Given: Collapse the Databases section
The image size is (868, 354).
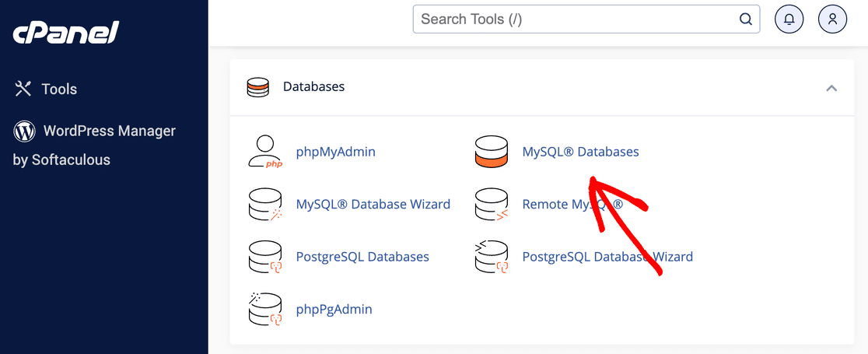Looking at the screenshot, I should 831,88.
